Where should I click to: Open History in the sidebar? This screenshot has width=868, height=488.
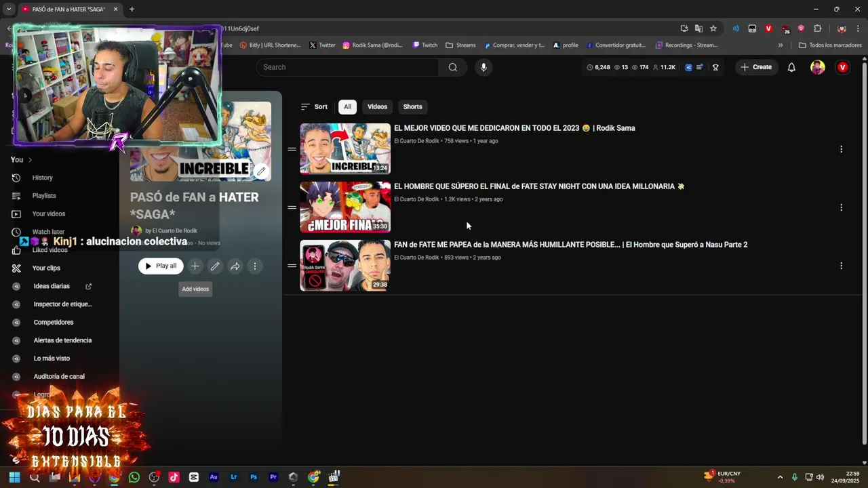42,178
